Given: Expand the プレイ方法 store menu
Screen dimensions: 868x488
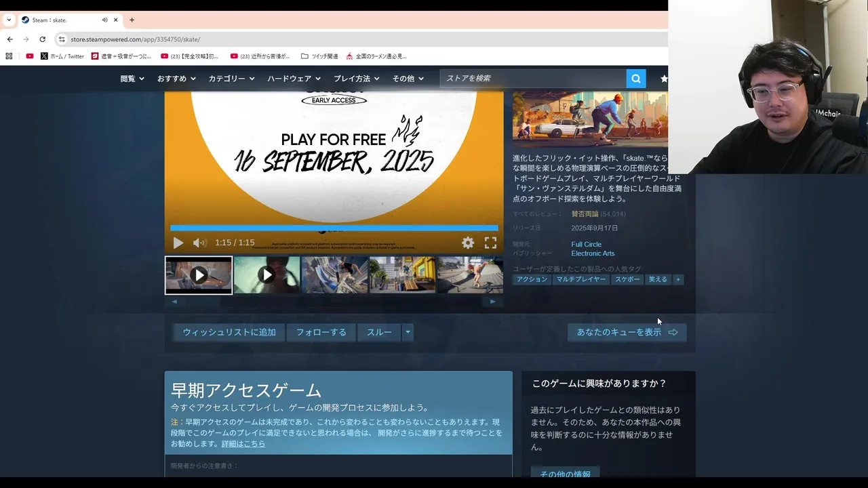Looking at the screenshot, I should [x=356, y=79].
